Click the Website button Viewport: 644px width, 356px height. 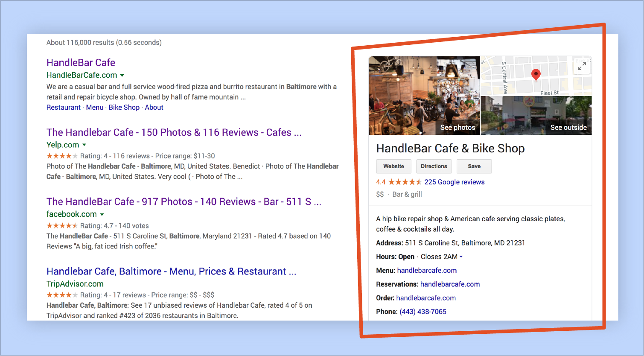[393, 166]
